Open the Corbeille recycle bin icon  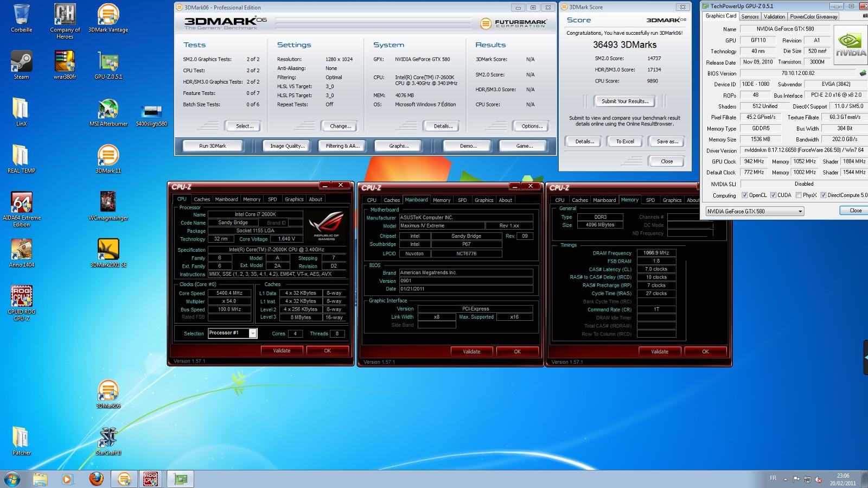[21, 18]
